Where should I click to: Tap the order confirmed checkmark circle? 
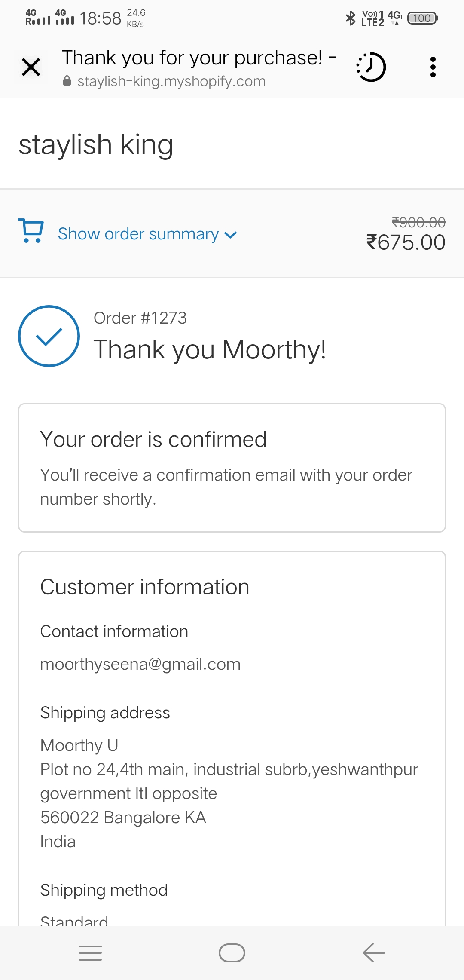[49, 336]
